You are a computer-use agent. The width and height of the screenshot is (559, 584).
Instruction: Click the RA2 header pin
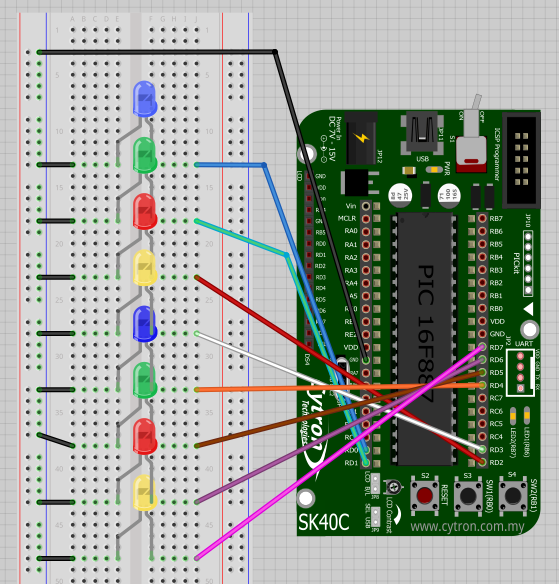coord(366,257)
